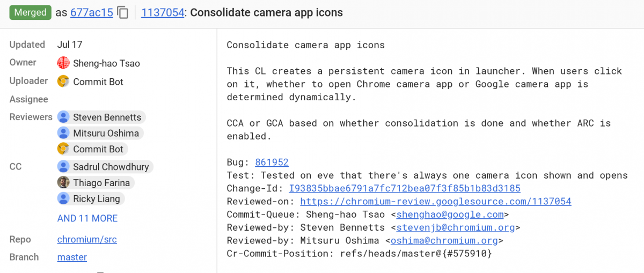Open the master branch link
The height and width of the screenshot is (273, 644).
click(72, 257)
